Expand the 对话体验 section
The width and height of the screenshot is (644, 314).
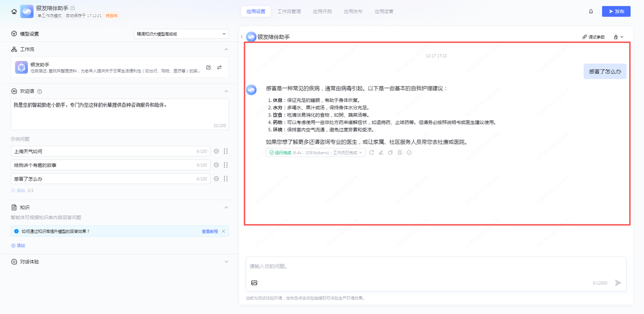click(x=226, y=262)
